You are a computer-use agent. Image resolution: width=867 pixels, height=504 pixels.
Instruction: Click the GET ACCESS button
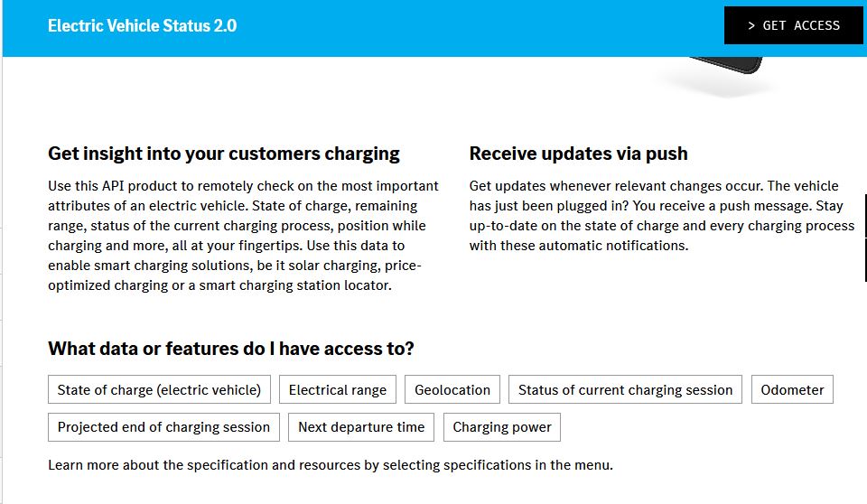(x=794, y=25)
